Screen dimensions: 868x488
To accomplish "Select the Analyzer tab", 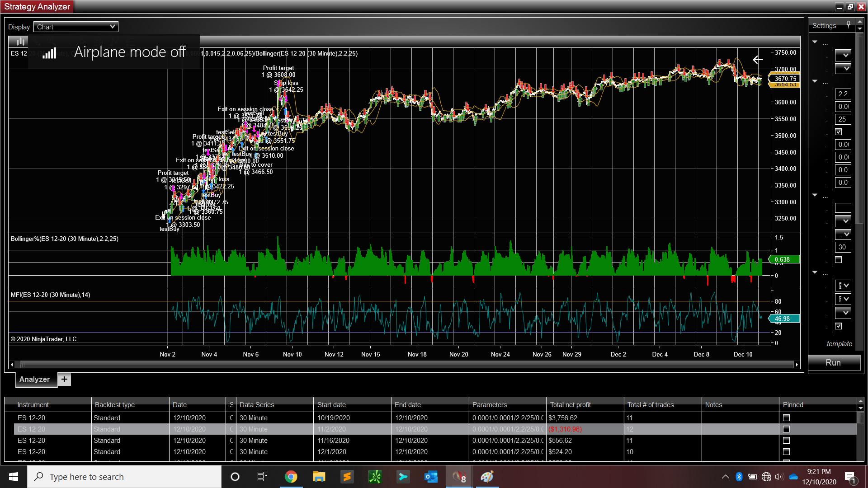I will point(34,379).
